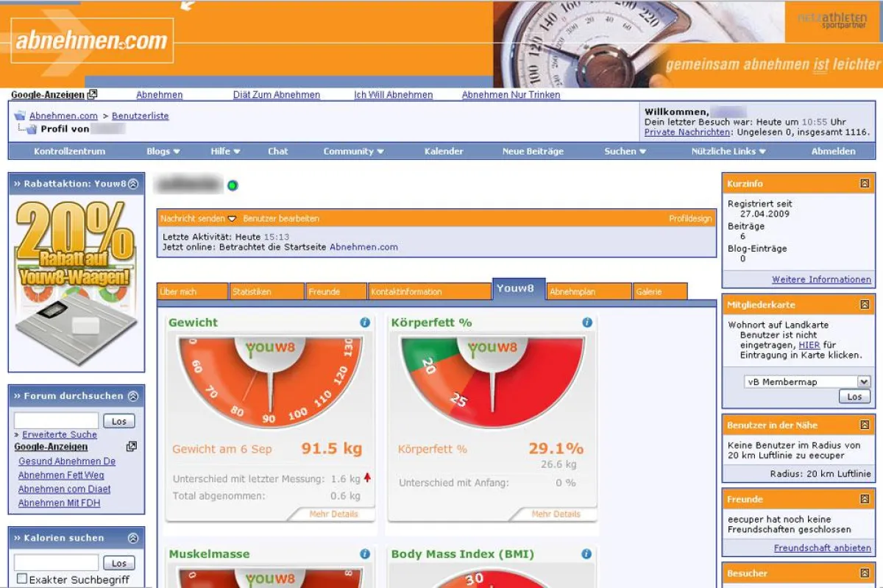This screenshot has height=588, width=883.
Task: Click the Körperfett % gauge dial
Action: click(x=492, y=380)
